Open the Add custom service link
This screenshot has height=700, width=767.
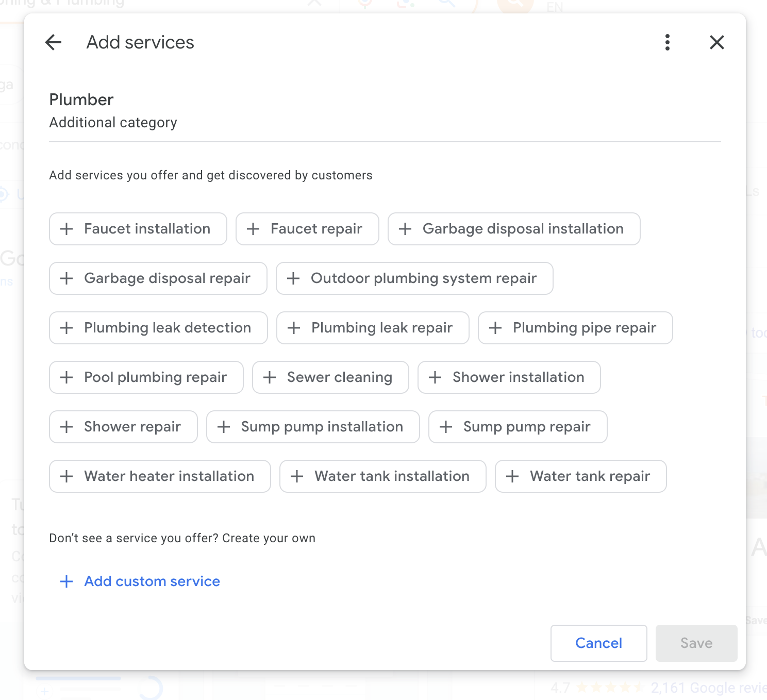[152, 581]
